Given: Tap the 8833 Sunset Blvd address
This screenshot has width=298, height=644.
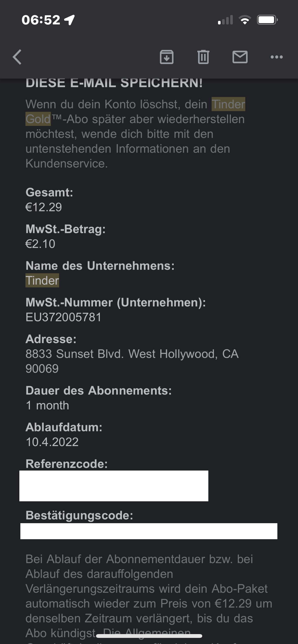Looking at the screenshot, I should point(132,354).
